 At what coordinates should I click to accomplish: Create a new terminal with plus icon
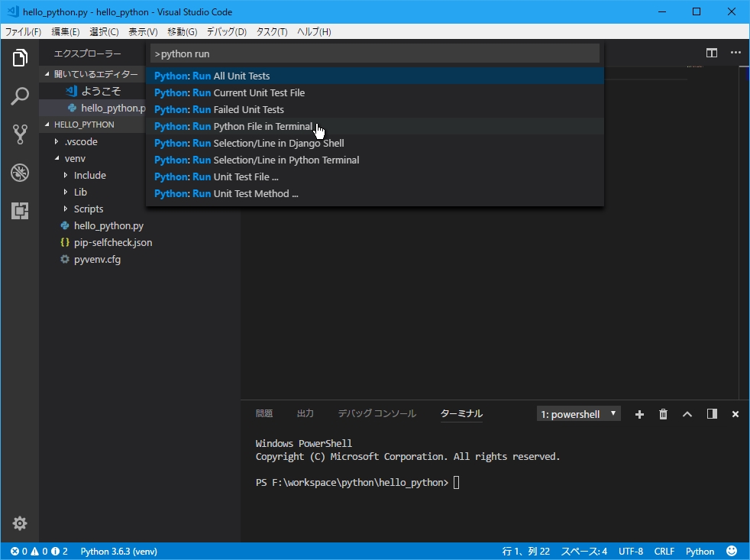click(x=639, y=415)
